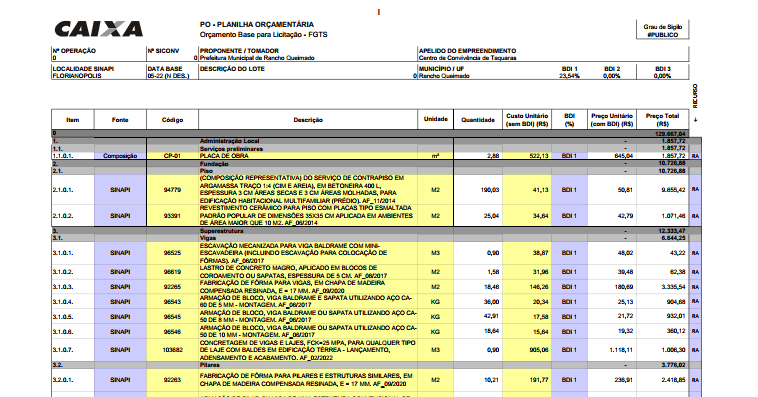Click the Preço Unitário (com BDI) header

tap(612, 120)
